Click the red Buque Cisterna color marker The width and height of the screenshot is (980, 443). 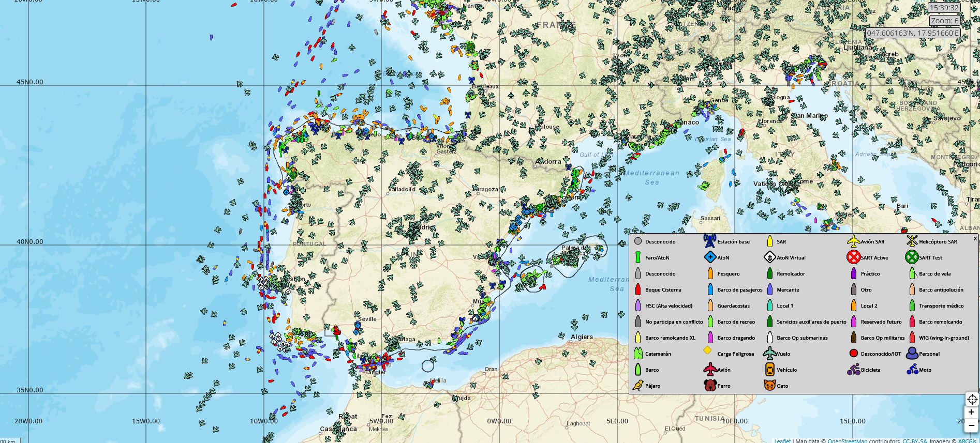638,289
